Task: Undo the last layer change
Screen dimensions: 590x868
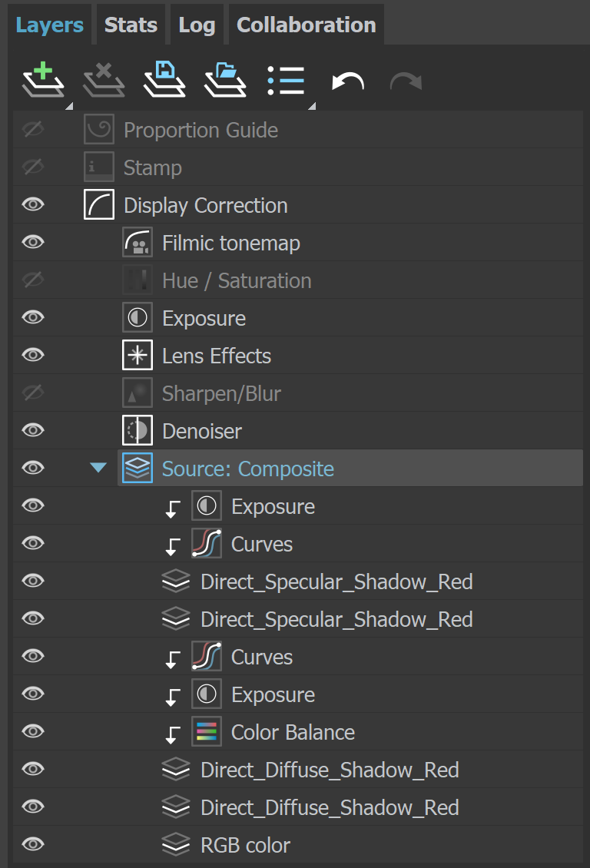Action: pyautogui.click(x=347, y=81)
